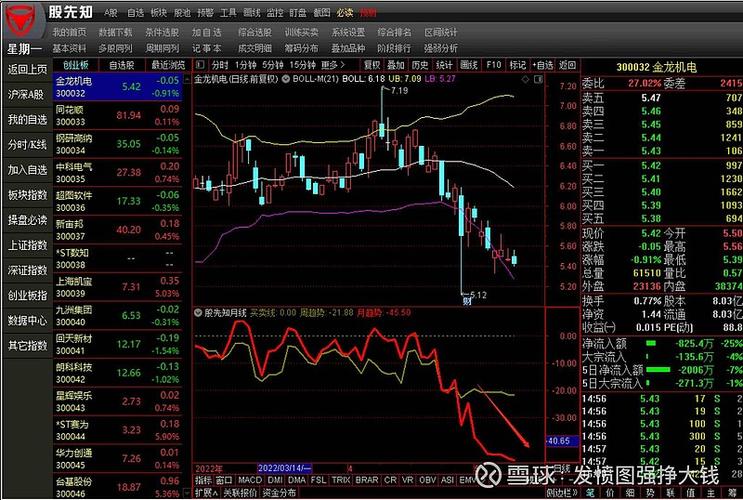This screenshot has height=500, width=743.
Task: Open the 板块 top menu
Action: coord(158,13)
